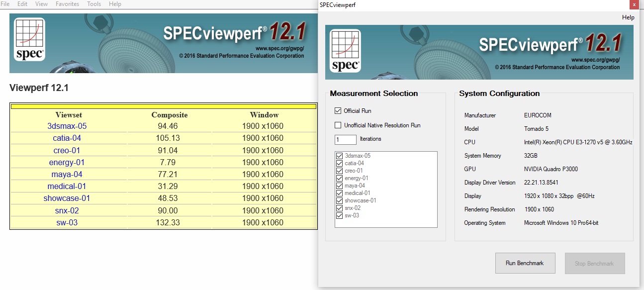Uncheck the 3dsmax-05 viewset checkbox
The image size is (644, 290).
pyautogui.click(x=340, y=156)
